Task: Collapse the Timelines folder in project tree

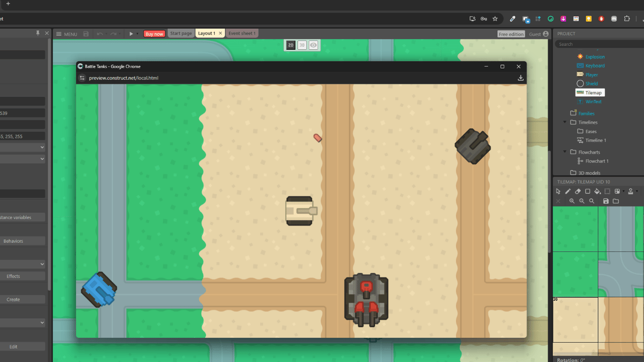Action: tap(565, 122)
